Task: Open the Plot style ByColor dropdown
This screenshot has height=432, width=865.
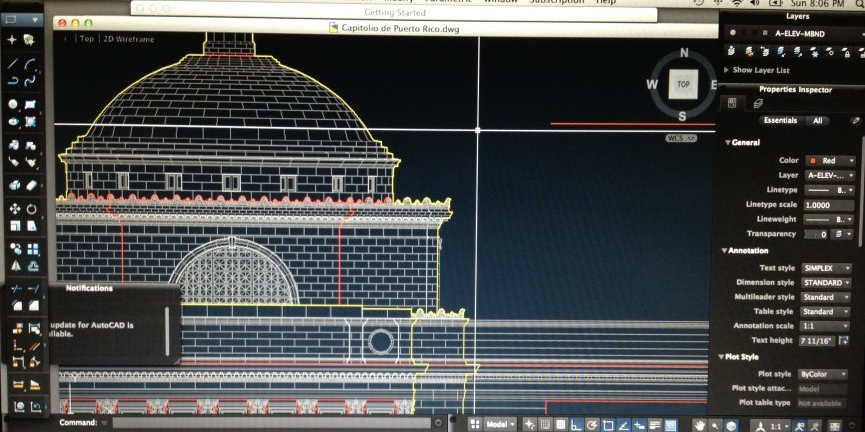Action: pos(823,374)
